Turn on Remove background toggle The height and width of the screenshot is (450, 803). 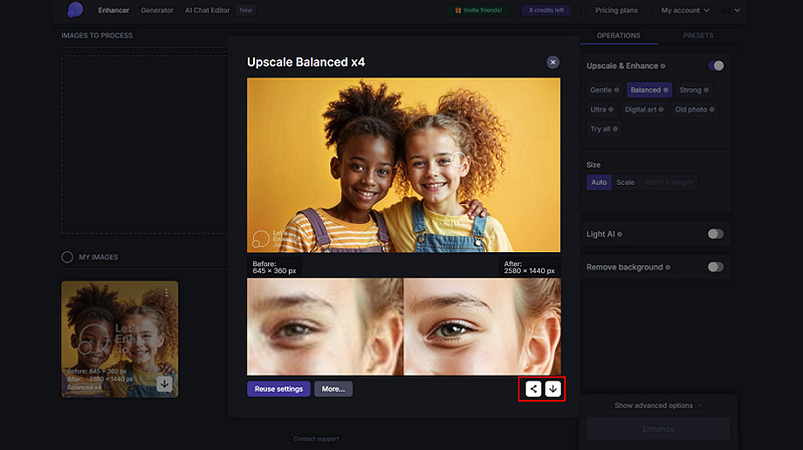pos(716,267)
